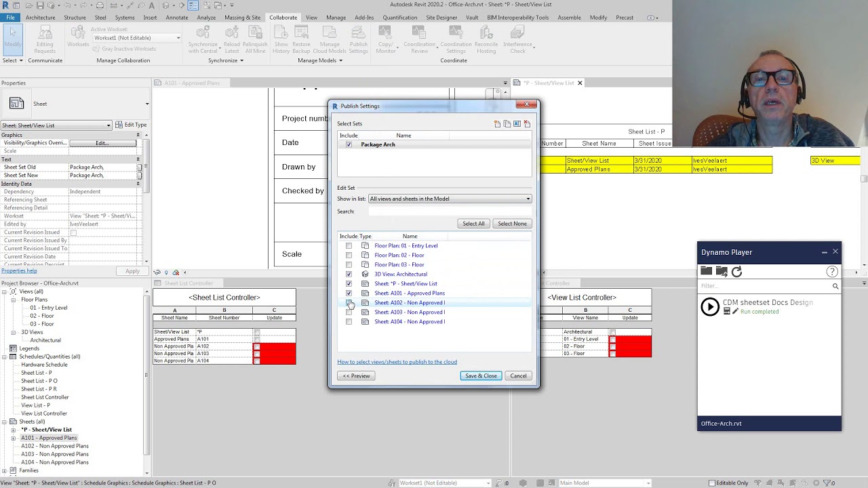The height and width of the screenshot is (488, 868).
Task: Collapse the Views (all) tree node
Action: [5, 291]
